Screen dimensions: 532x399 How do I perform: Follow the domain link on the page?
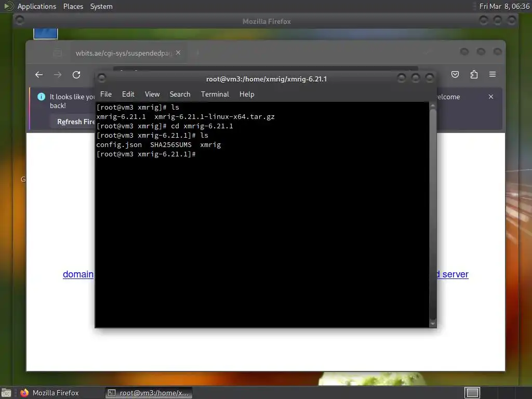78,274
